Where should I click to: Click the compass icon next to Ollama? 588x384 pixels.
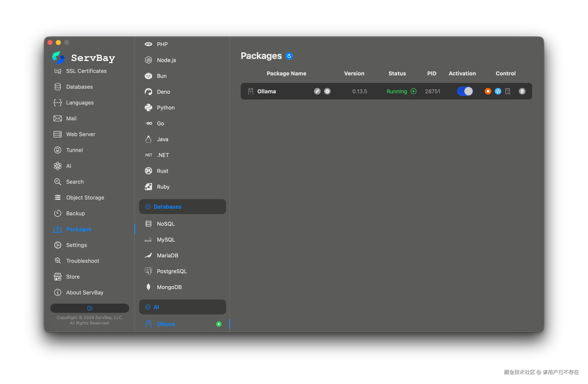[x=317, y=91]
